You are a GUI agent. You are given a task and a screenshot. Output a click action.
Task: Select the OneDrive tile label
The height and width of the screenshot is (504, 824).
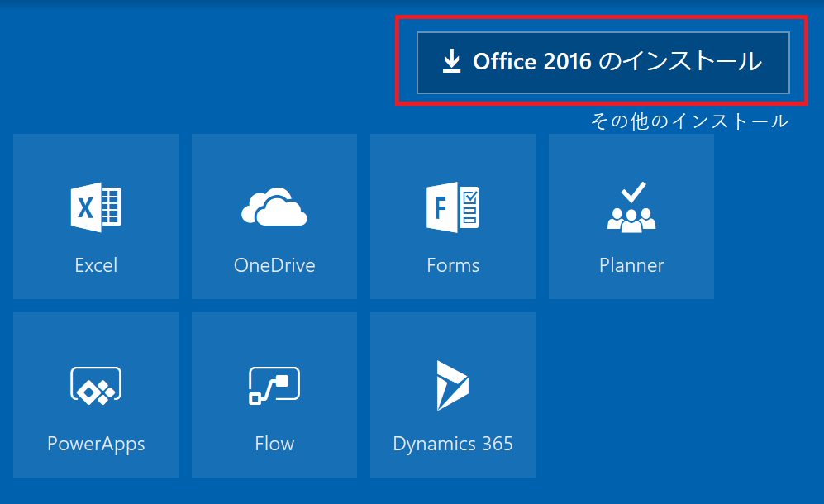(274, 265)
